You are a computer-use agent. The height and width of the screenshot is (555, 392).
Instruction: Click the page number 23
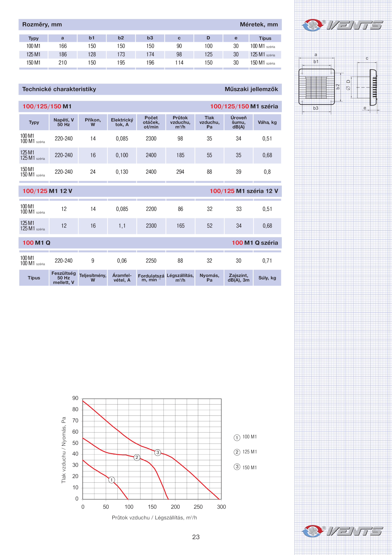[196, 537]
